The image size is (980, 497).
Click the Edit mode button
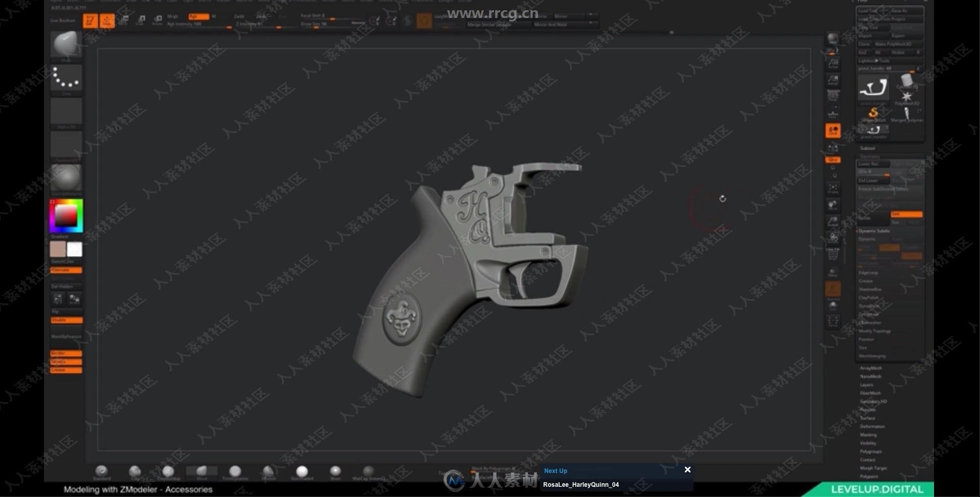point(90,21)
